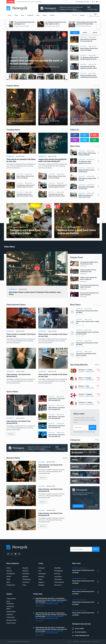Image resolution: width=106 pixels, height=644 pixels.
Task: Open the Feature category banner
Action: pos(85,460)
